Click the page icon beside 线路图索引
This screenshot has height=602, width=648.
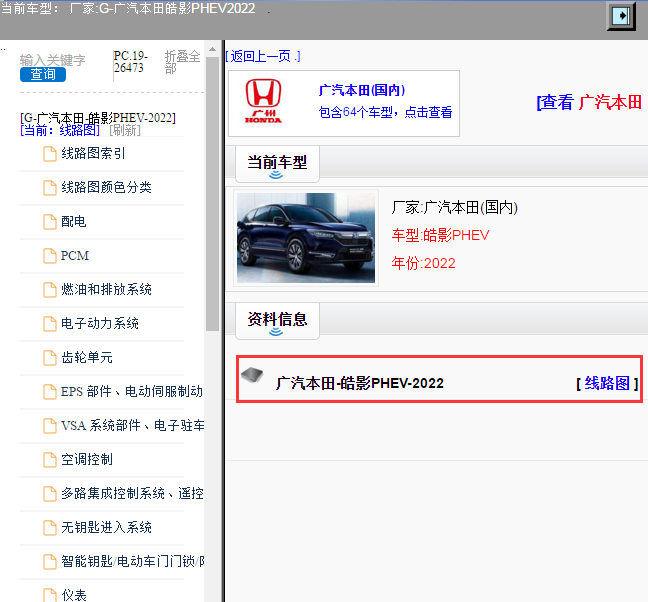pyautogui.click(x=50, y=154)
